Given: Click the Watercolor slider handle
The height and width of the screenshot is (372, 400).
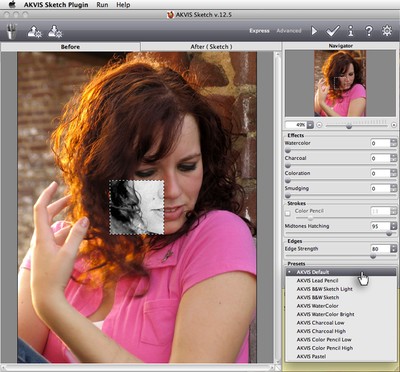Looking at the screenshot, I should coord(288,151).
